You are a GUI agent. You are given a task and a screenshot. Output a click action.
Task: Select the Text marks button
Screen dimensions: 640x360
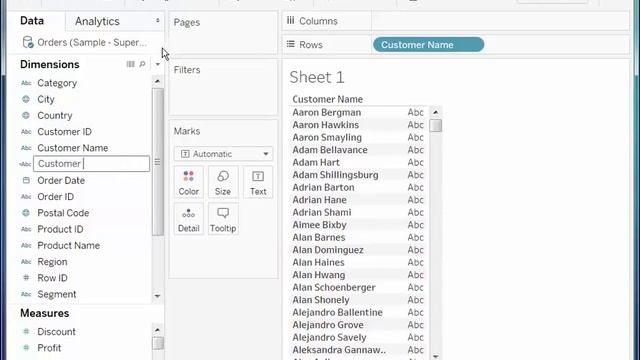(x=258, y=182)
